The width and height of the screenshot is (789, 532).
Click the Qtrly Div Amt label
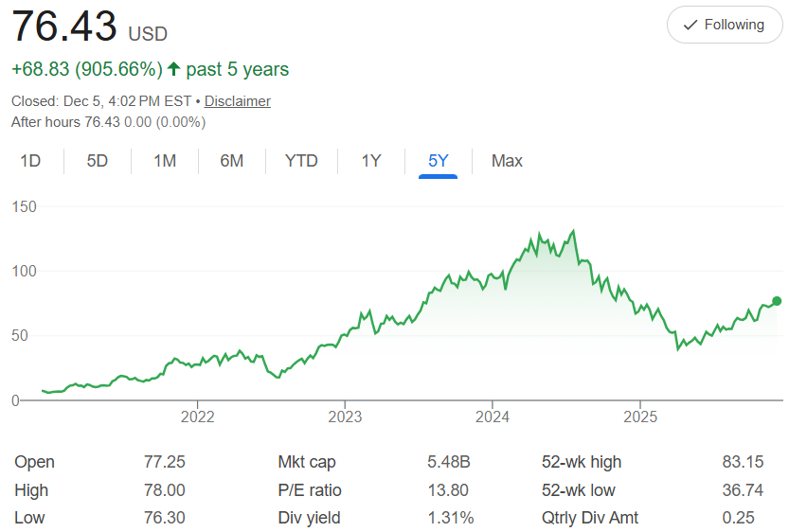[x=590, y=518]
